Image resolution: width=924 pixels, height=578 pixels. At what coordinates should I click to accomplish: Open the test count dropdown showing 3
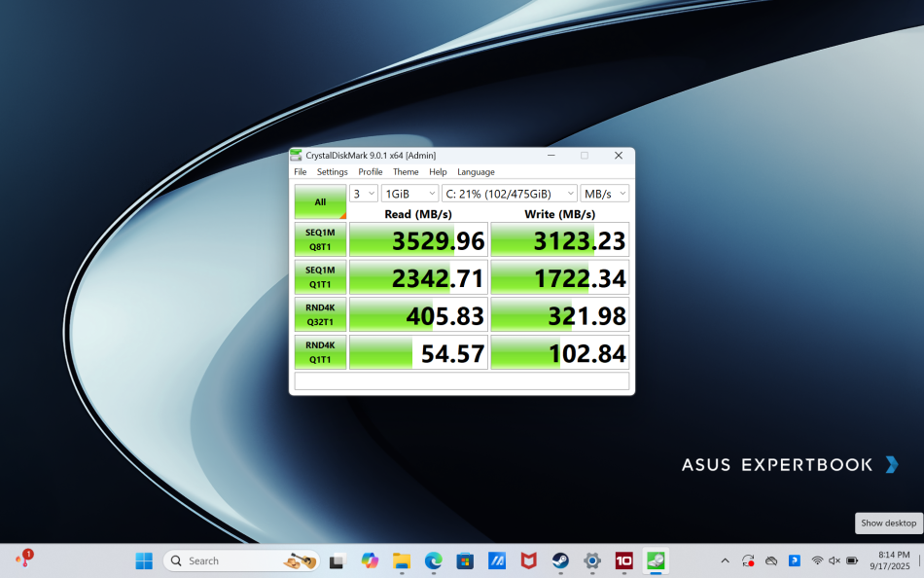coord(364,193)
